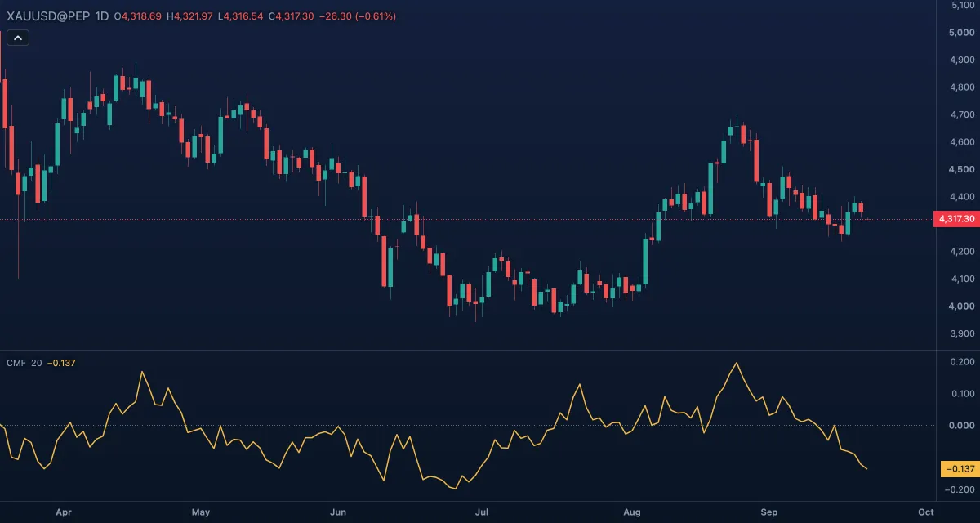Click the 5,000 price axis label
The height and width of the screenshot is (523, 980).
pos(963,33)
